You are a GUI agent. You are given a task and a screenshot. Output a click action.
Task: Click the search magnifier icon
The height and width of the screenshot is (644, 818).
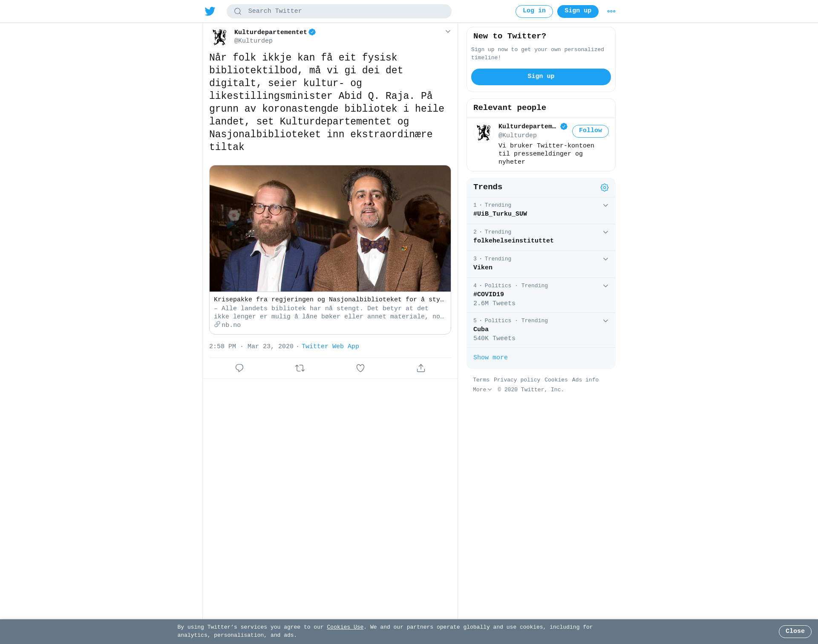point(238,12)
